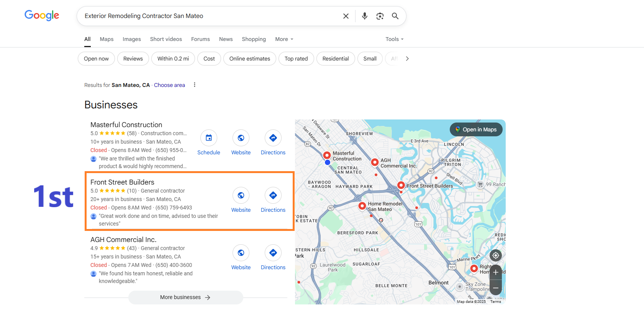Click Schedule icon for Masterful Construction
Screen dimensions: 644x314
pos(209,138)
